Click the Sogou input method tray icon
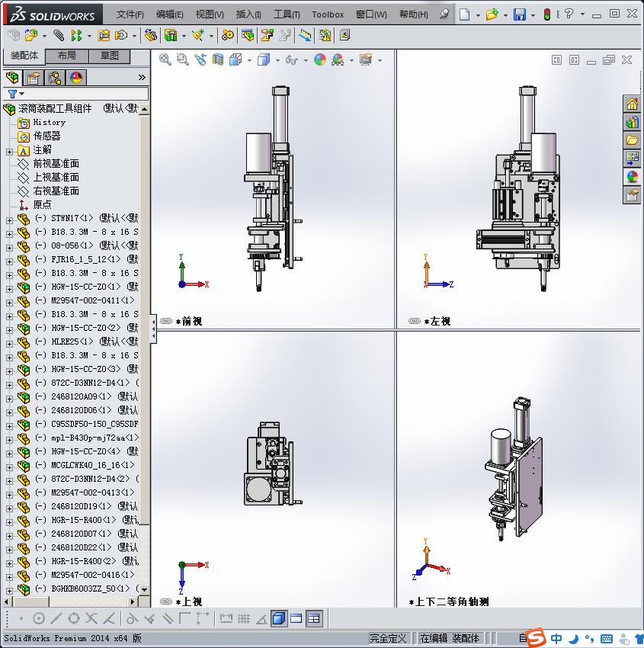Viewport: 644px width, 648px height. tap(537, 637)
